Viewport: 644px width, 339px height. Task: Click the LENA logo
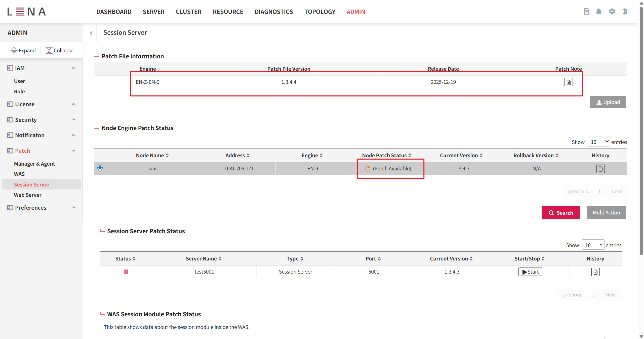point(26,12)
